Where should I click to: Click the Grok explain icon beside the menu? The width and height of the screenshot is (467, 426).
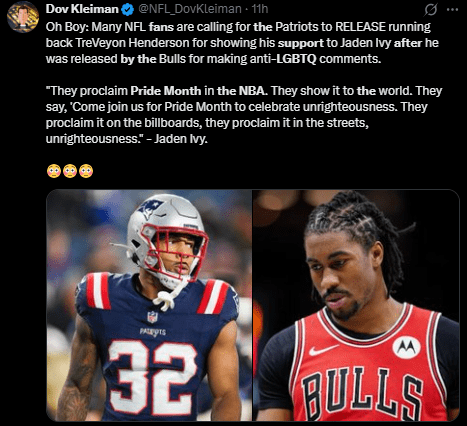point(430,10)
